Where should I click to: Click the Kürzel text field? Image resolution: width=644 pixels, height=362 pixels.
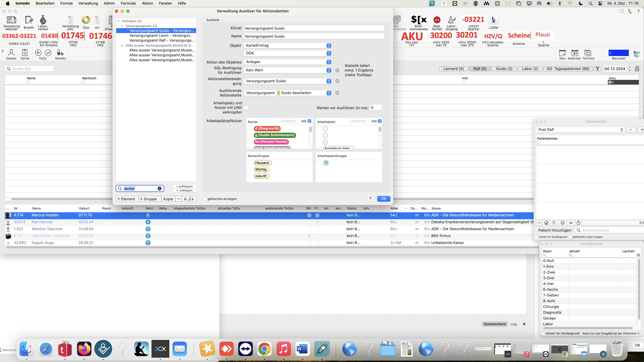coord(314,28)
